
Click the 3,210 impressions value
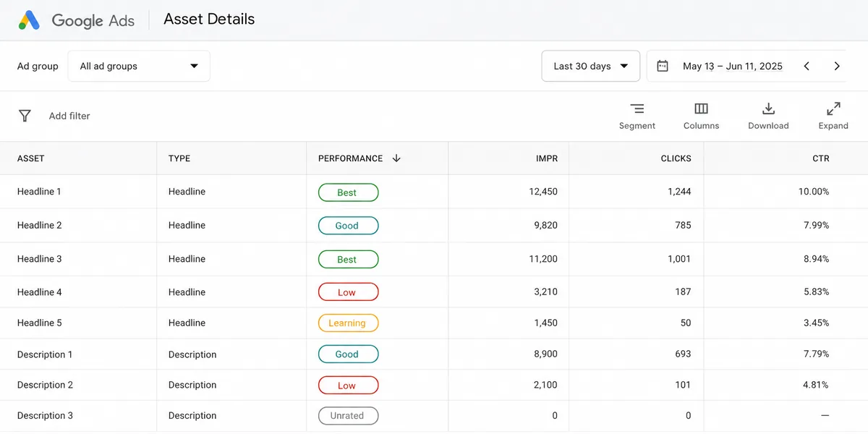pos(545,292)
